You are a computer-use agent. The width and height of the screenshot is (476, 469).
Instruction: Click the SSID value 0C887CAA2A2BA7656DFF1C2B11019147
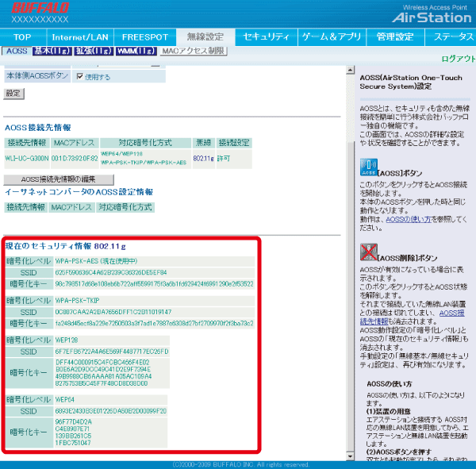(x=113, y=312)
